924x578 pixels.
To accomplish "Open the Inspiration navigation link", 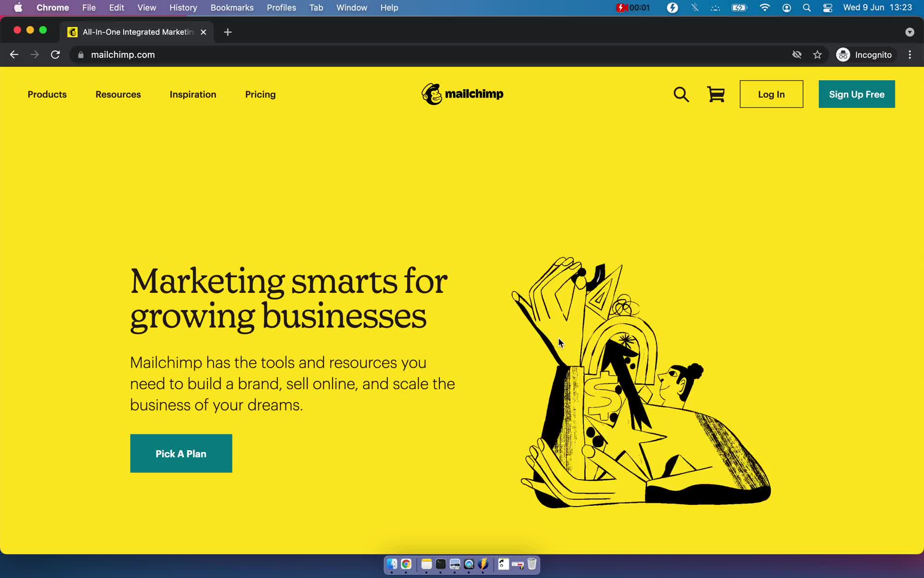I will click(193, 94).
